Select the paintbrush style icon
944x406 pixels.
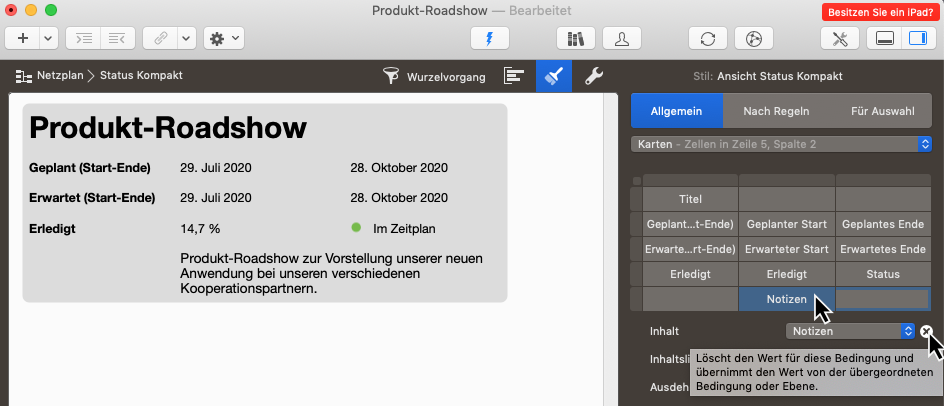tap(554, 76)
